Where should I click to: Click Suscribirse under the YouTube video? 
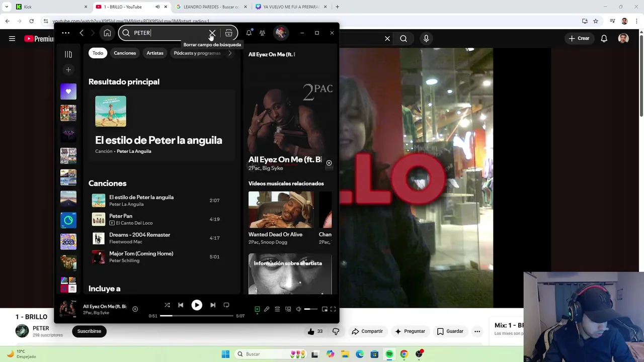[x=89, y=331]
